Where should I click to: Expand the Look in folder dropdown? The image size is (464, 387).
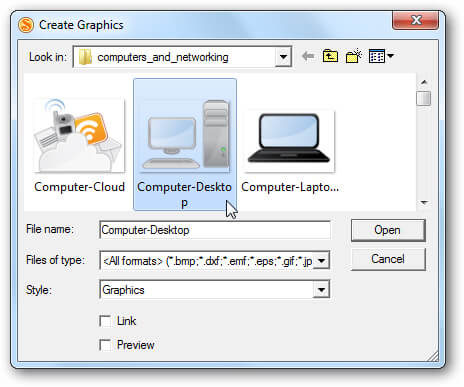tap(283, 57)
